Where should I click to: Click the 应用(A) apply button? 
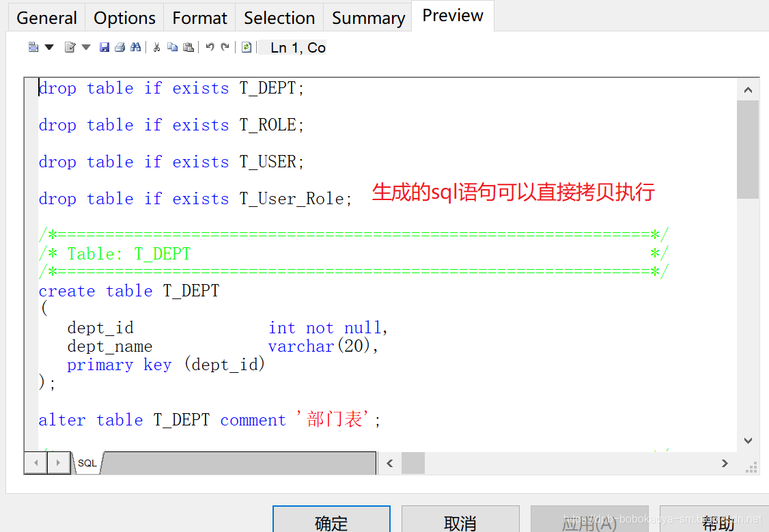click(589, 519)
